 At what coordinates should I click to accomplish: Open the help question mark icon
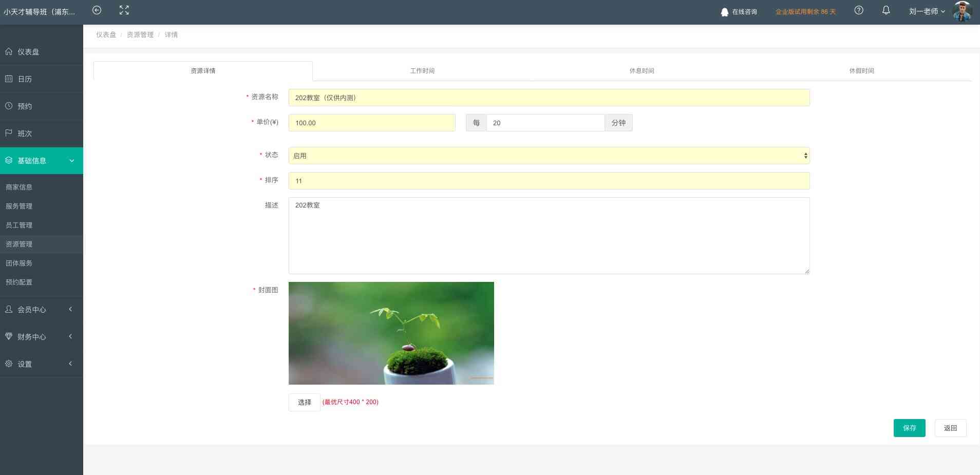859,10
